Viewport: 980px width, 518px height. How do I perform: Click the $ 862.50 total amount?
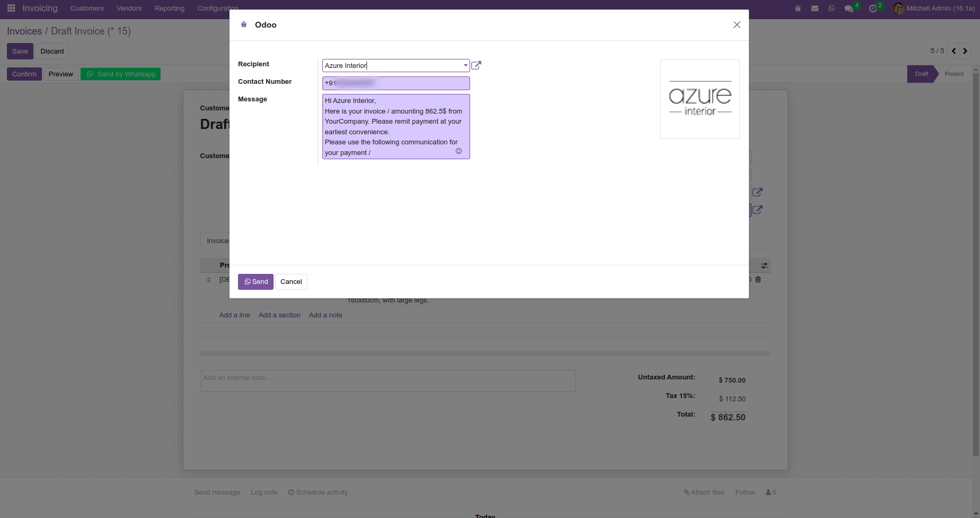click(x=728, y=418)
